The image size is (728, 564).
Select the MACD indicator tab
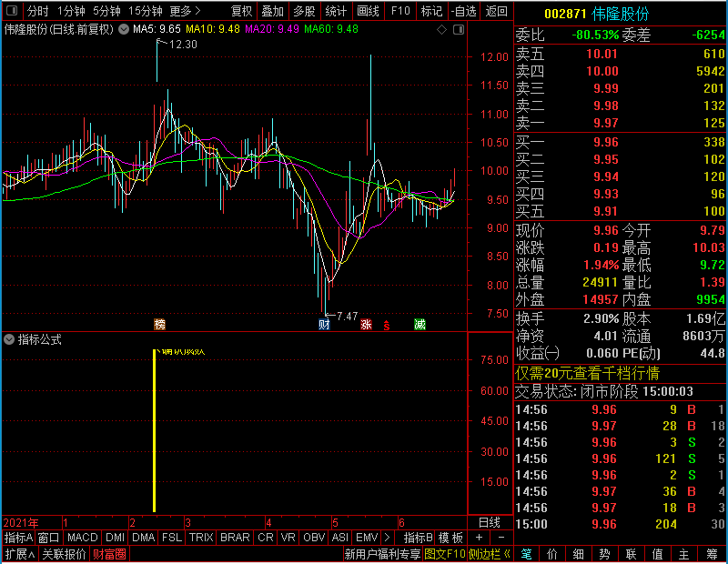point(82,538)
